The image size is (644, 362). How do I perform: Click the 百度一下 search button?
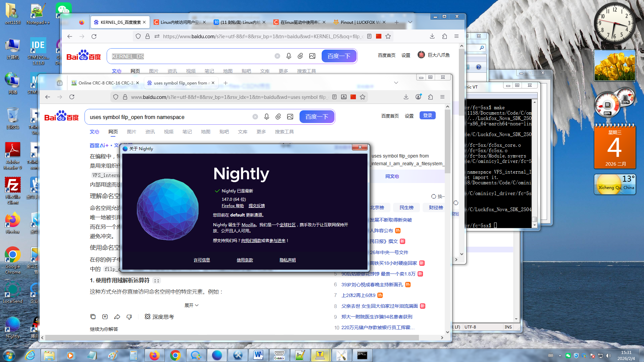point(317,117)
